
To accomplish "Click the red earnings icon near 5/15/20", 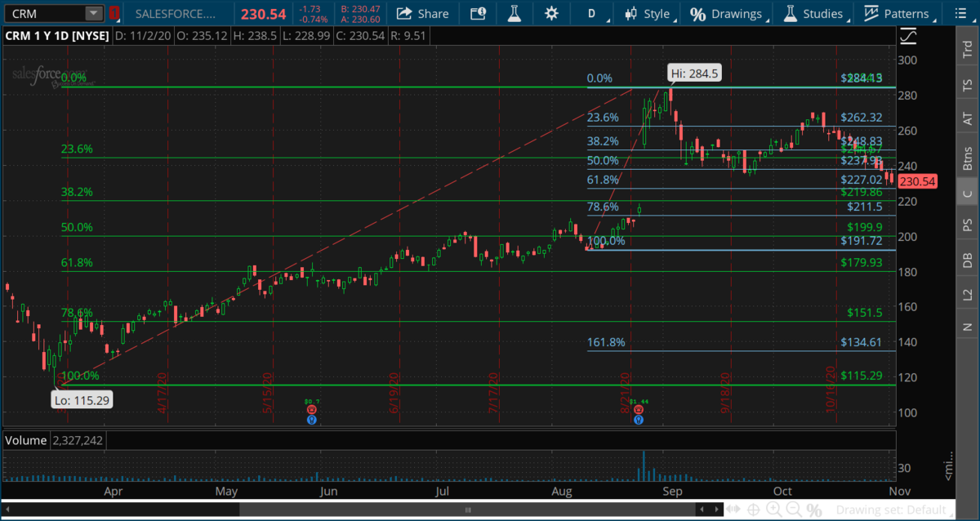I will click(311, 410).
